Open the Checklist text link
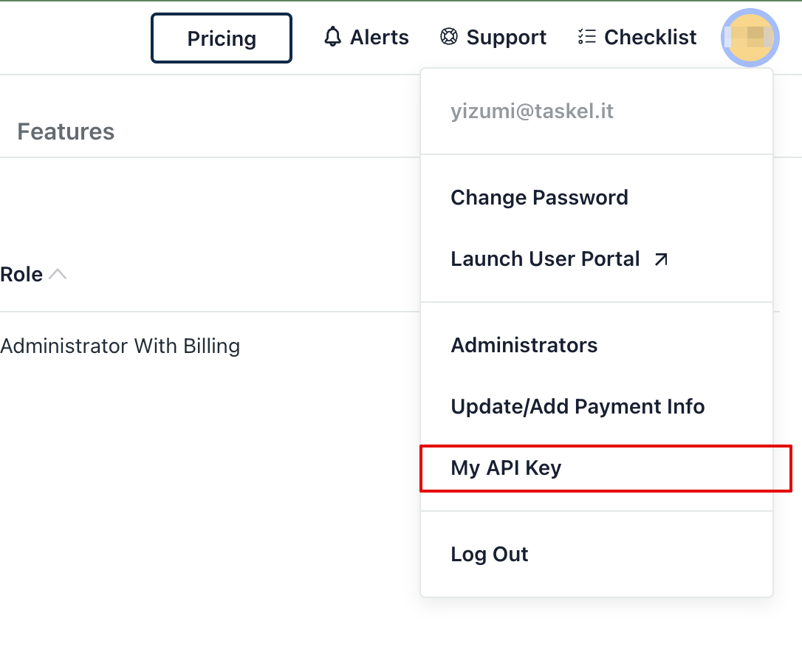Viewport: 802px width, 672px height. (650, 37)
